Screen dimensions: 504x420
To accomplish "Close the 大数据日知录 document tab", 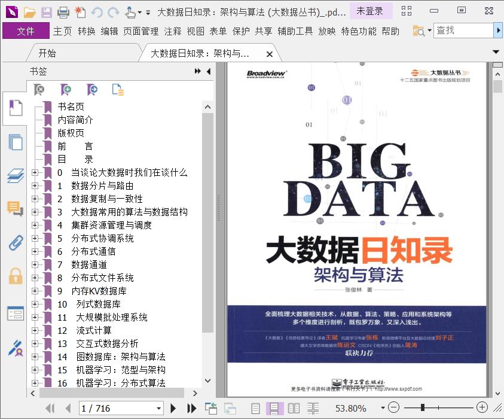I will (x=270, y=54).
